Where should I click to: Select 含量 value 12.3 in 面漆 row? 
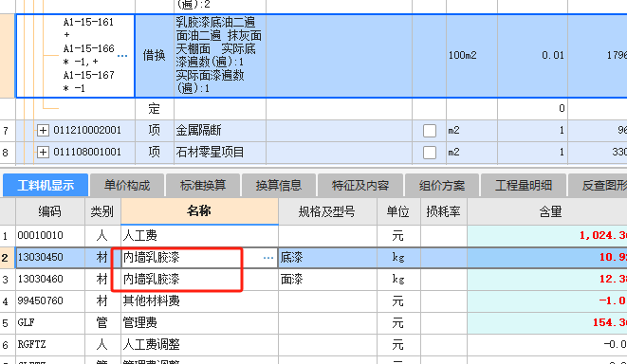547,280
